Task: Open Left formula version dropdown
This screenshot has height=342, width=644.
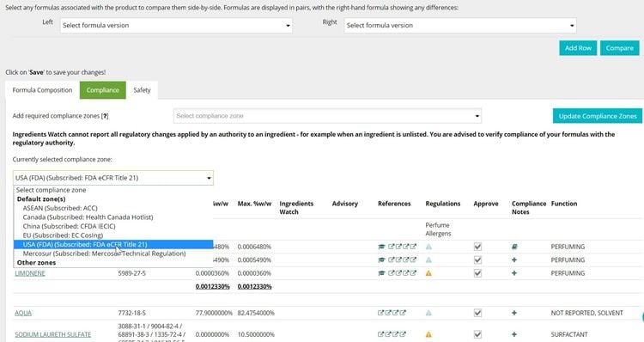Action: pyautogui.click(x=176, y=26)
